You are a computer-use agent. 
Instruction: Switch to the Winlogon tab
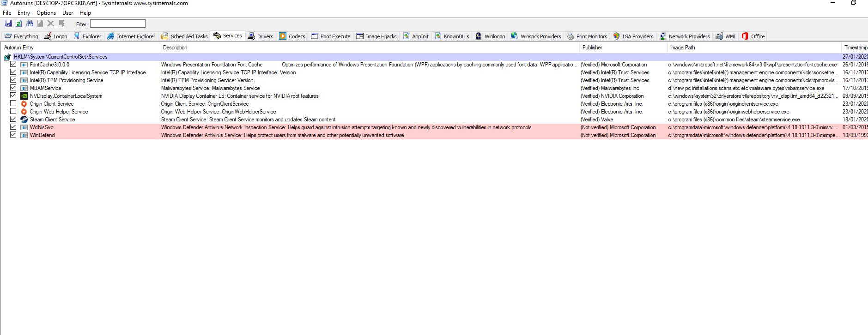tap(490, 36)
